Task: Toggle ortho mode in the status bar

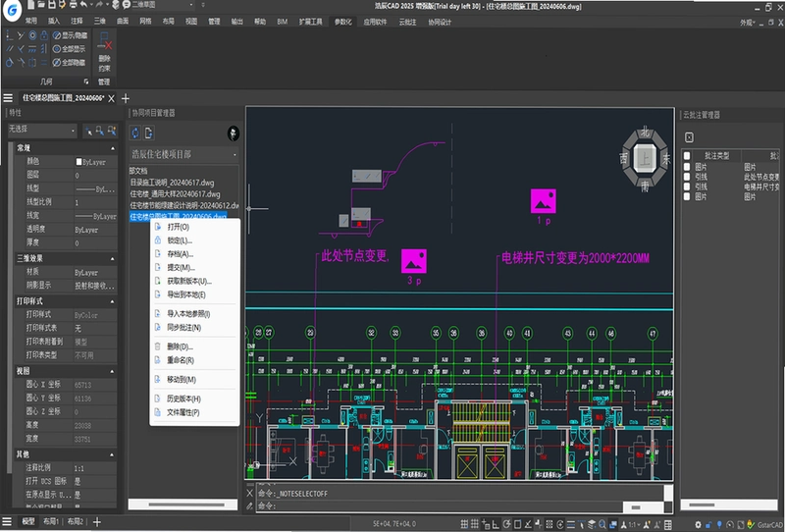Action: point(496,524)
